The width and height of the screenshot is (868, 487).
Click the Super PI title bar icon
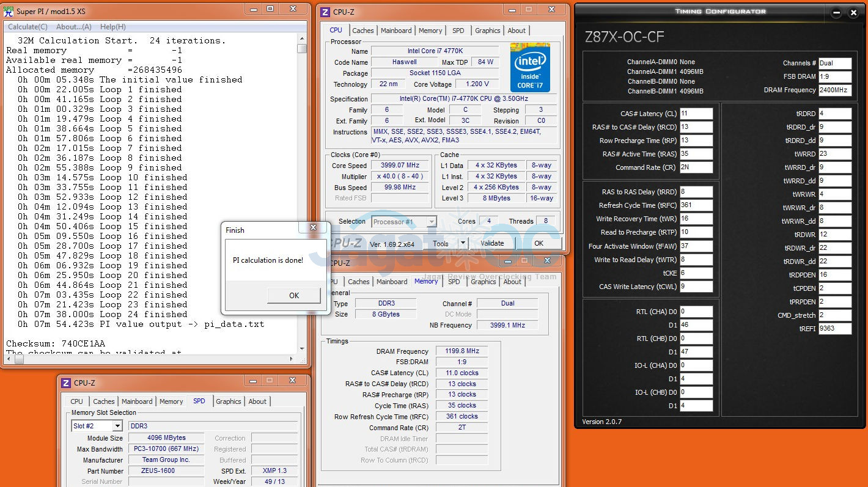(x=9, y=11)
